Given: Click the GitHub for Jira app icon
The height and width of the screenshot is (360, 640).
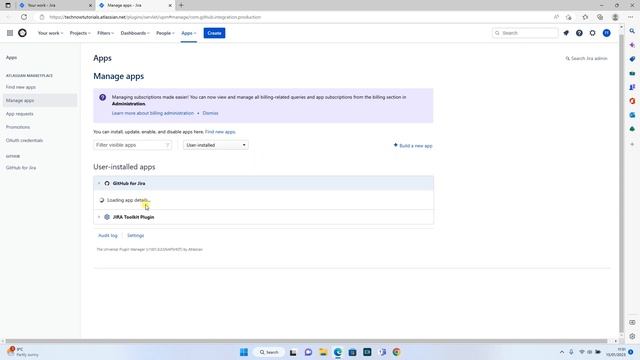Looking at the screenshot, I should 107,184.
